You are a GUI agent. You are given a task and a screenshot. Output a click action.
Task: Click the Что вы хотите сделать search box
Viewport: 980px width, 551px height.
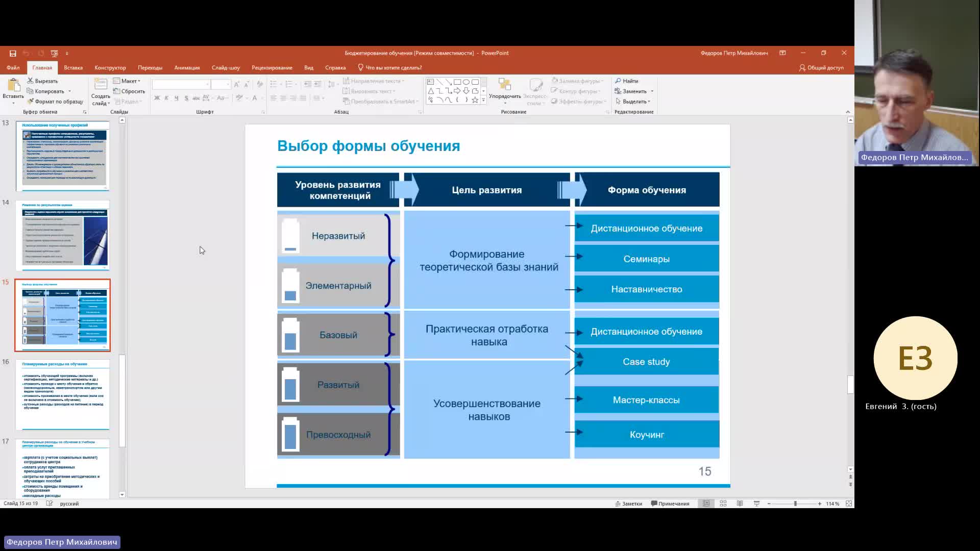click(390, 67)
